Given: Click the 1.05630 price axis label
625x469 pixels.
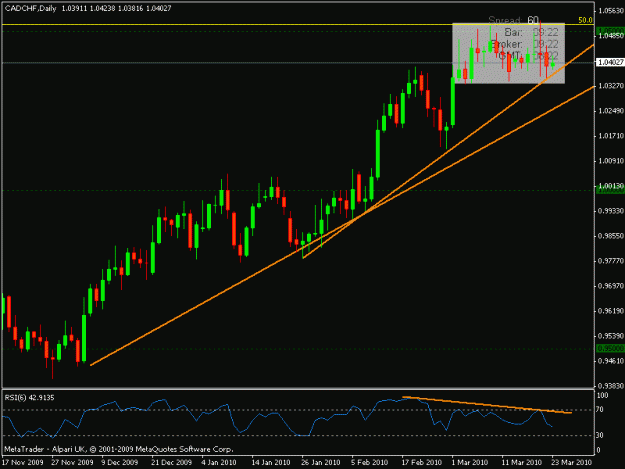Looking at the screenshot, I should [611, 11].
